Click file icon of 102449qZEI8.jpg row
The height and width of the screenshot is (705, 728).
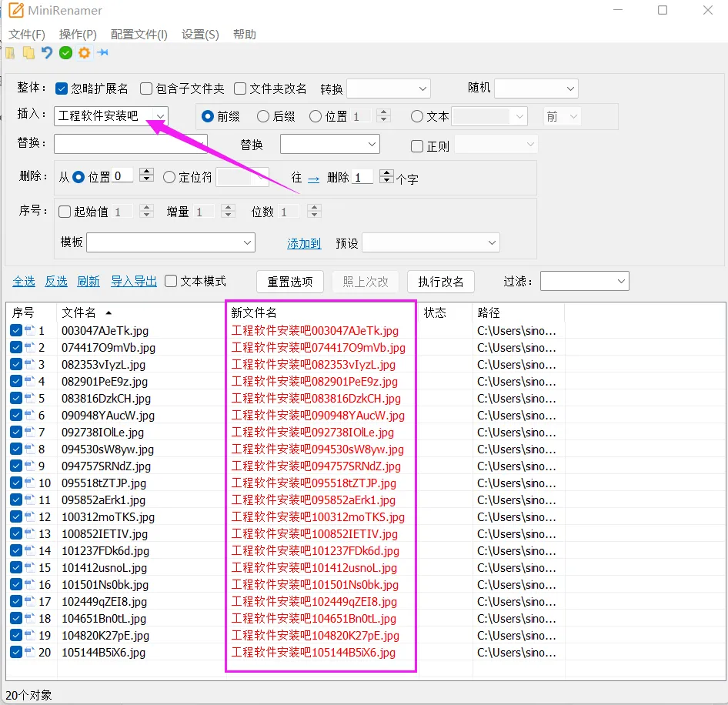(30, 601)
